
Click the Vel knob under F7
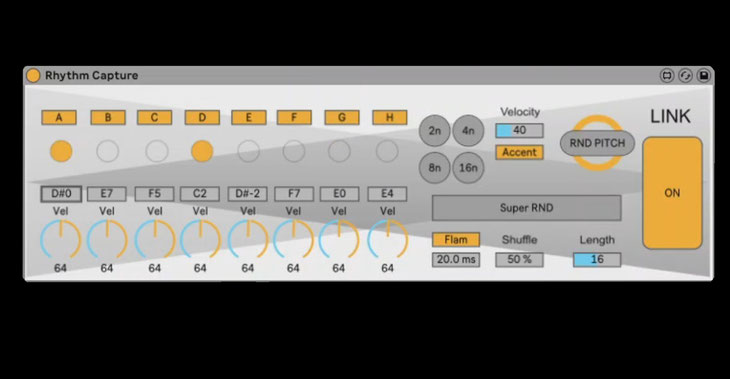pos(293,240)
